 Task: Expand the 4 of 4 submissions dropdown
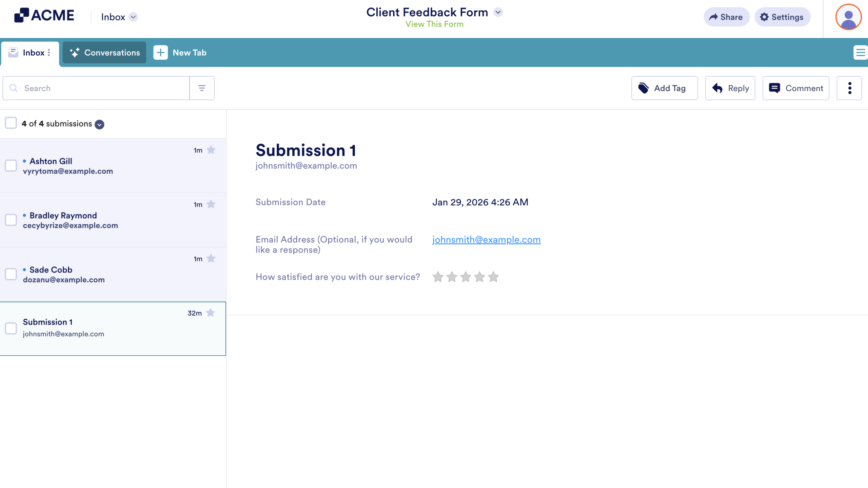[x=99, y=124]
